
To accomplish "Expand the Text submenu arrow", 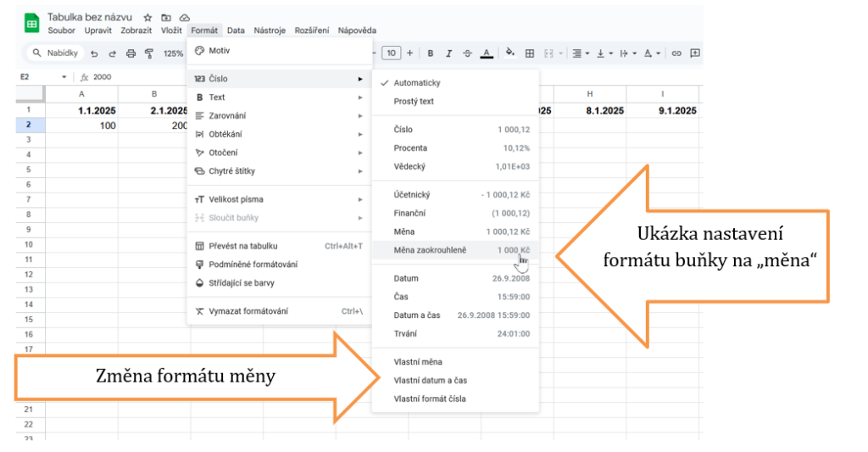I will 360,98.
